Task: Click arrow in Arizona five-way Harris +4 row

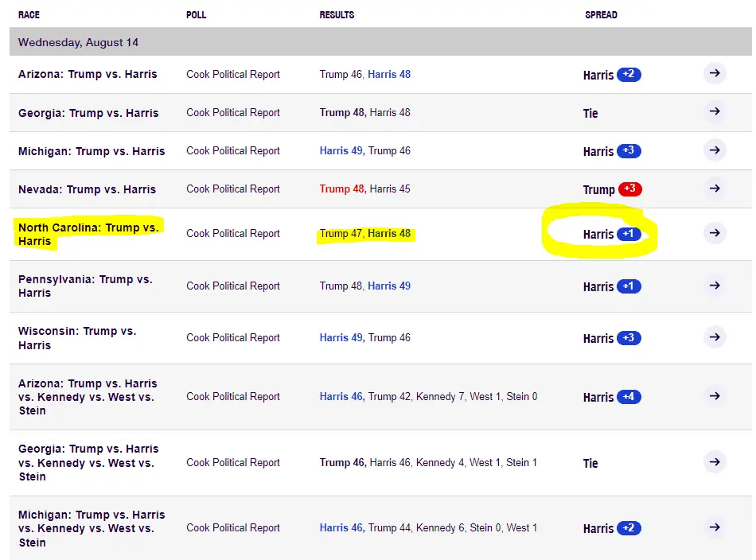Action: click(x=715, y=396)
